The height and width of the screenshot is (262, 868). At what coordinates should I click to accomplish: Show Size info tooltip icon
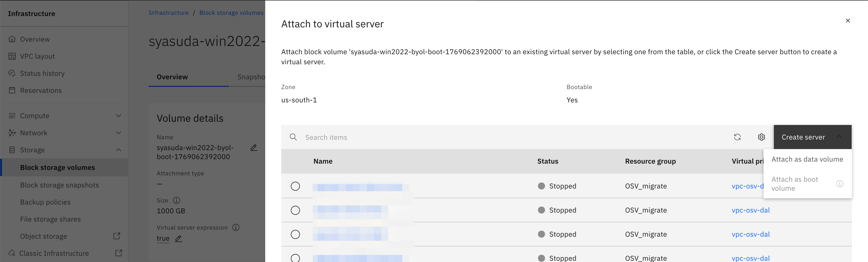(x=177, y=200)
